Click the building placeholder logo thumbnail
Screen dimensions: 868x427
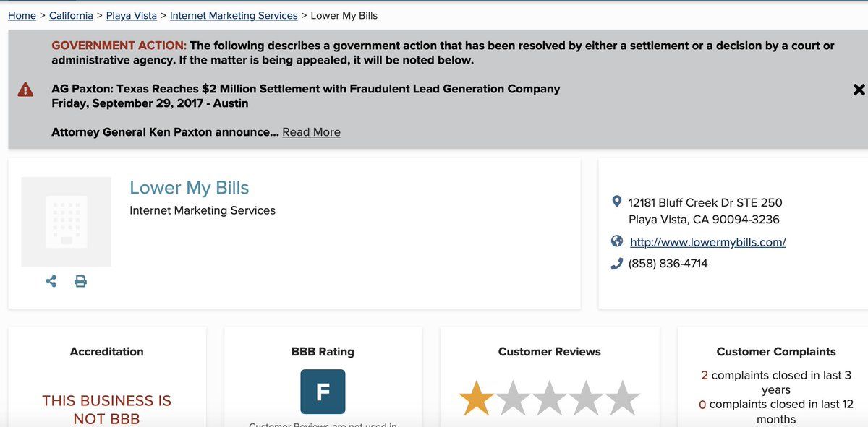(x=66, y=221)
